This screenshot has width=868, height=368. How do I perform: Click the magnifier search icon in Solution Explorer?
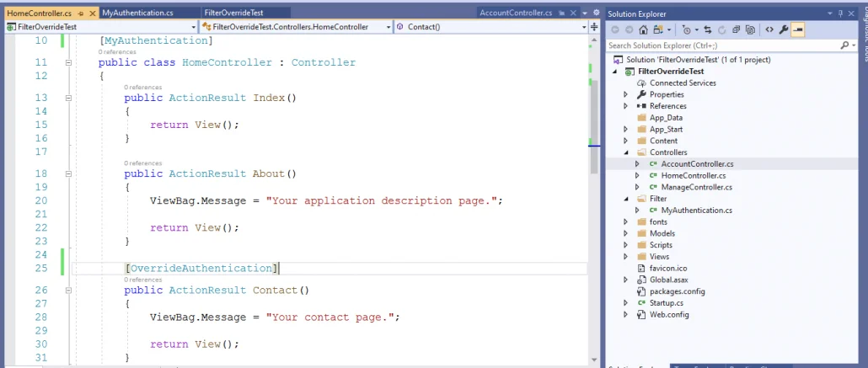click(x=844, y=45)
